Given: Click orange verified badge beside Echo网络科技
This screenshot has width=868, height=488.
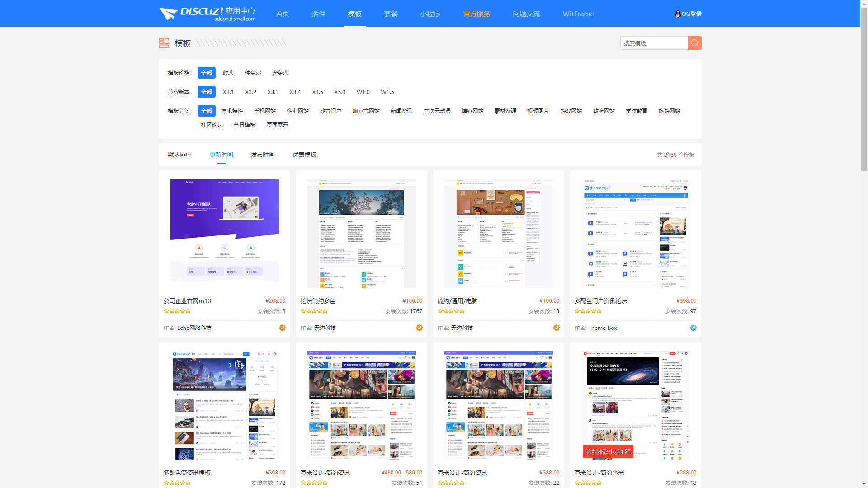Looking at the screenshot, I should point(282,328).
